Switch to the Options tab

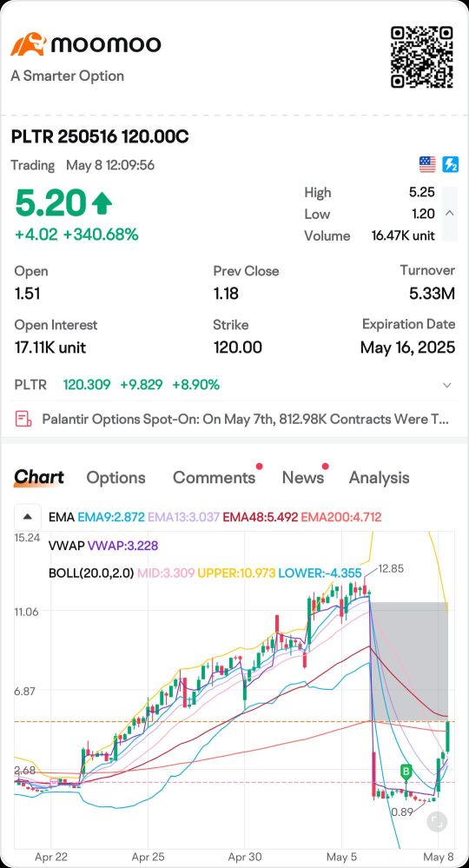pyautogui.click(x=116, y=478)
